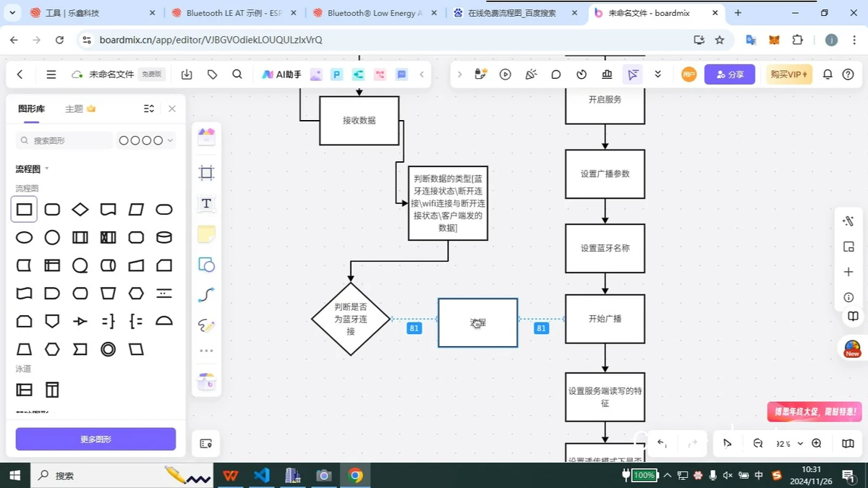Select the 接收数据 flowchart box
This screenshot has height=488, width=868.
tap(359, 121)
